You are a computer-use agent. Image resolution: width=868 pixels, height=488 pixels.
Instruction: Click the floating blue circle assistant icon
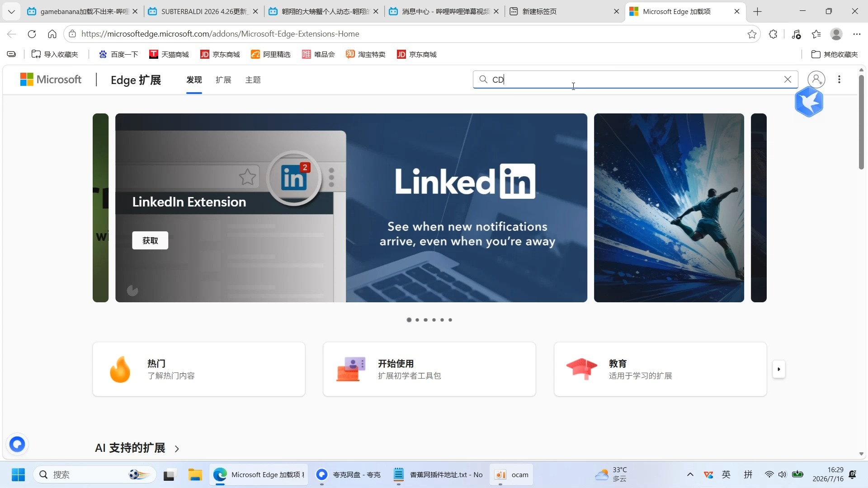coord(17,445)
